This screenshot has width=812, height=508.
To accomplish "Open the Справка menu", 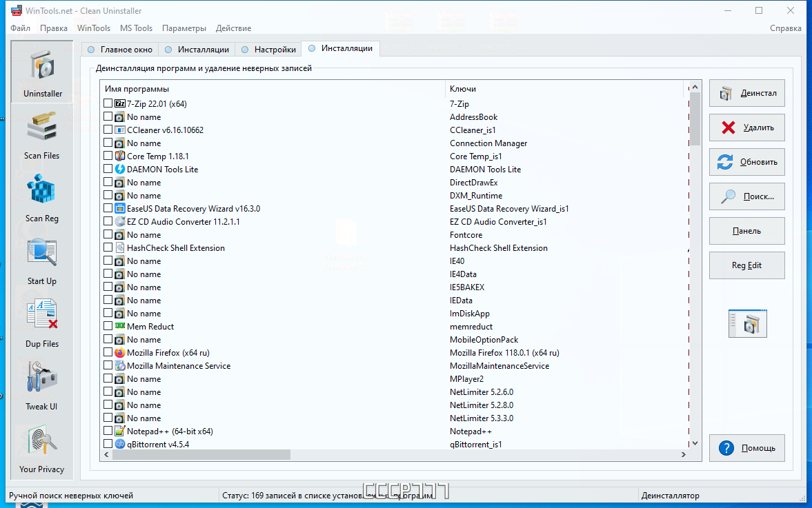I will click(785, 28).
